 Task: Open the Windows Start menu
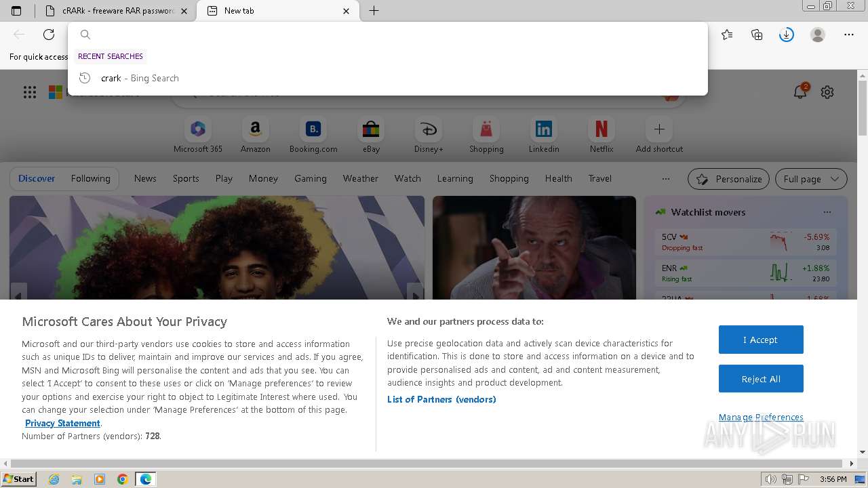[19, 479]
